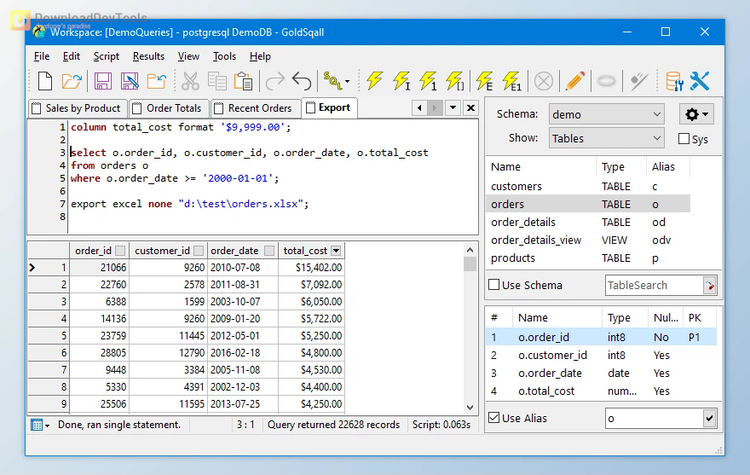Click the orange pencil edit icon
Viewport: 750px width, 475px height.
(574, 81)
